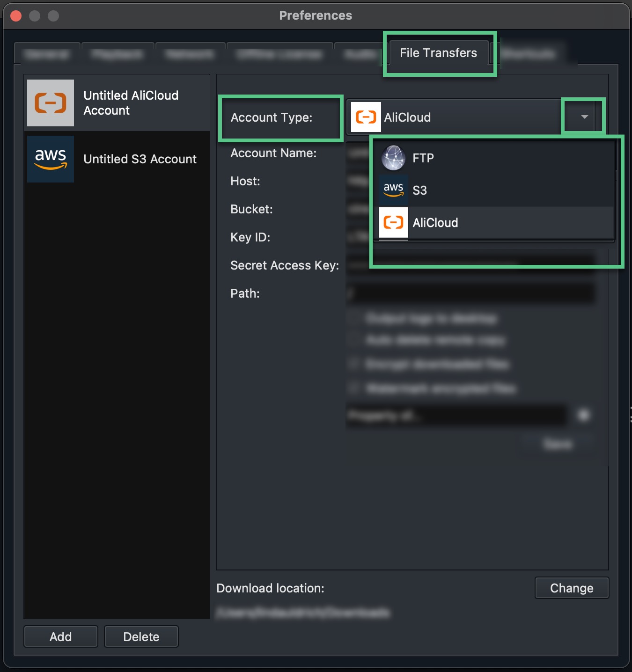
Task: Click the Add account button
Action: 61,636
